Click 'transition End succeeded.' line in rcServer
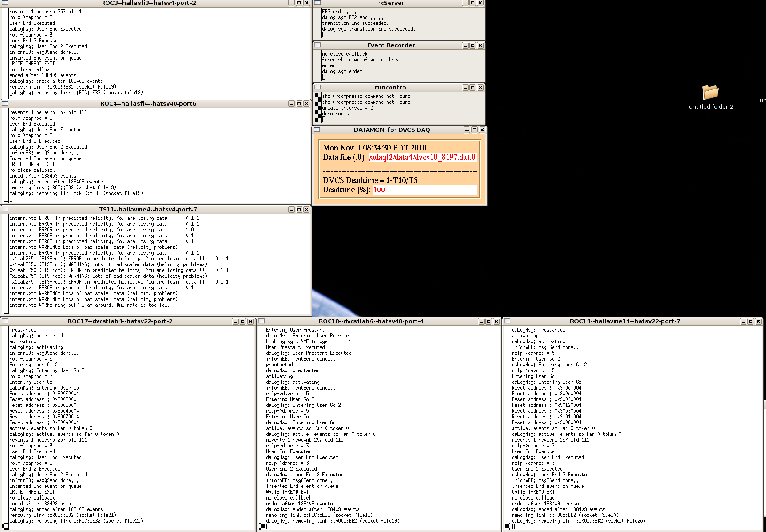 (355, 23)
